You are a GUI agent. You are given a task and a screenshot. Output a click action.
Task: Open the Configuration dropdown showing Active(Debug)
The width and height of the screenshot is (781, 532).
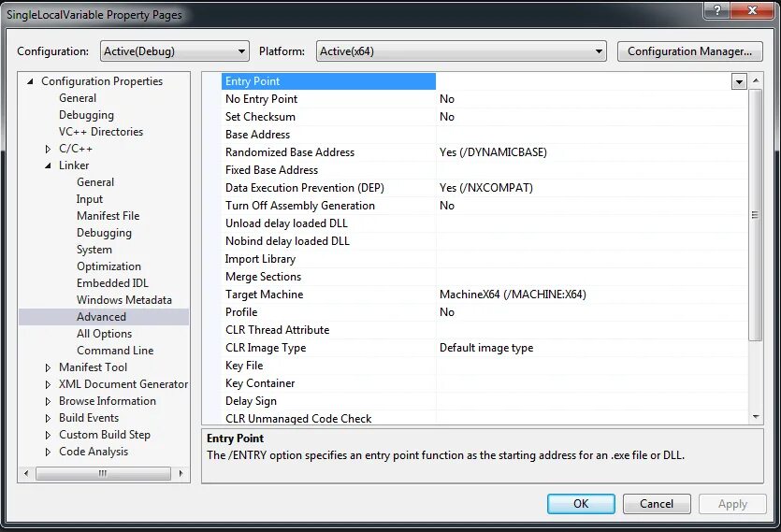pos(174,51)
